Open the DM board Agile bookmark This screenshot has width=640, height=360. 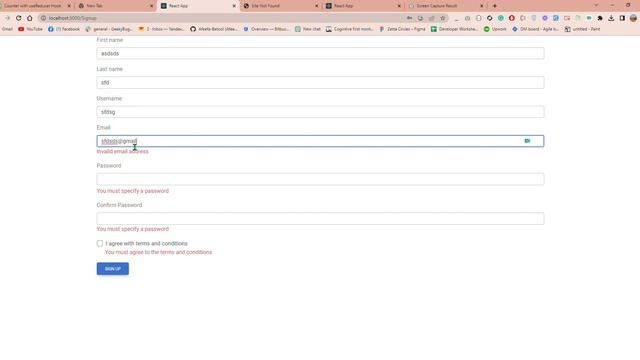point(535,29)
